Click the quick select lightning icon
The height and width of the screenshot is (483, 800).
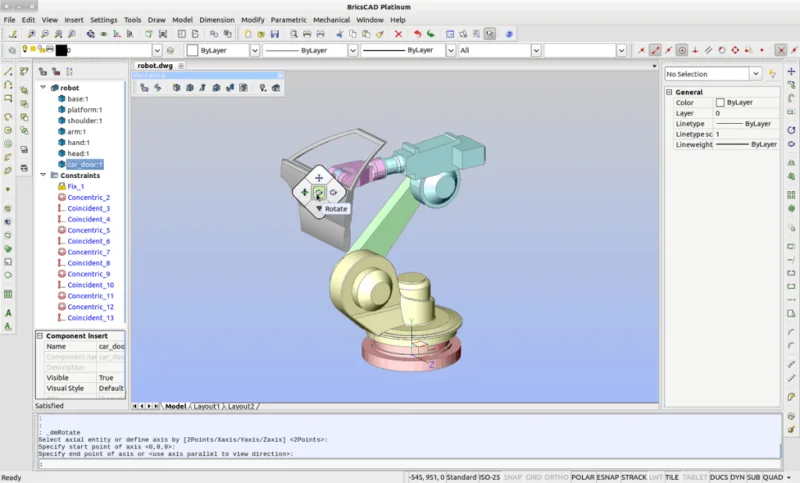click(772, 74)
